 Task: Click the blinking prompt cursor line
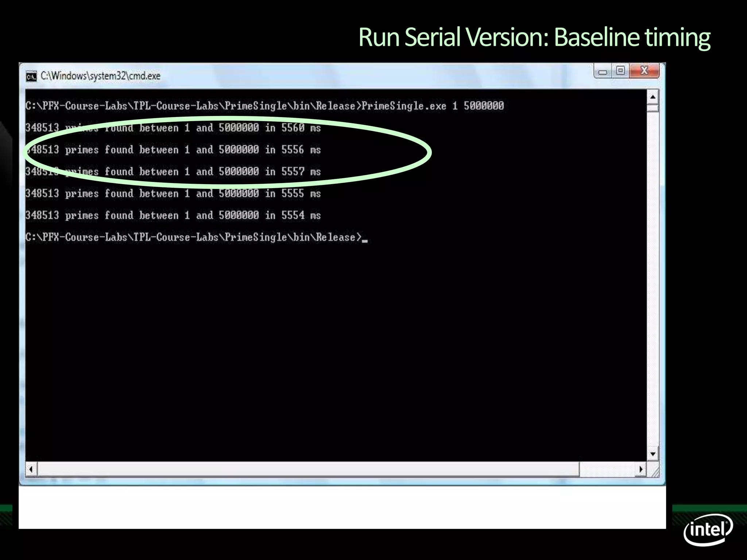(196, 237)
